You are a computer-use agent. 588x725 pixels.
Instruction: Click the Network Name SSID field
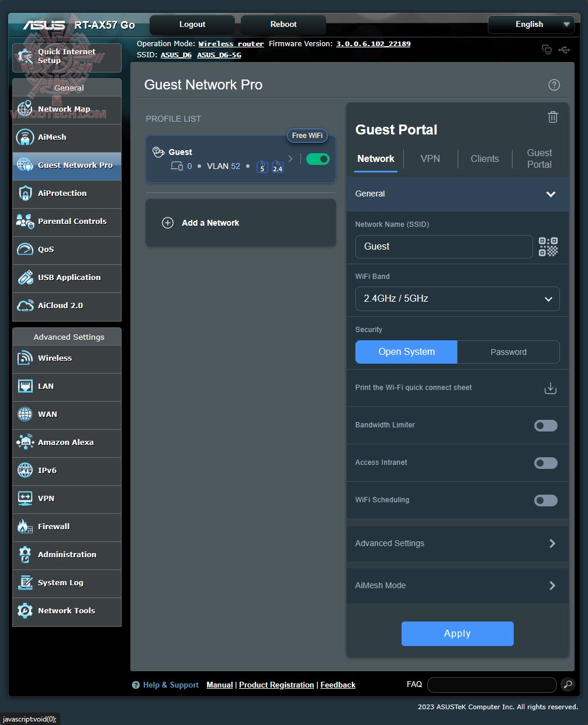pyautogui.click(x=444, y=247)
